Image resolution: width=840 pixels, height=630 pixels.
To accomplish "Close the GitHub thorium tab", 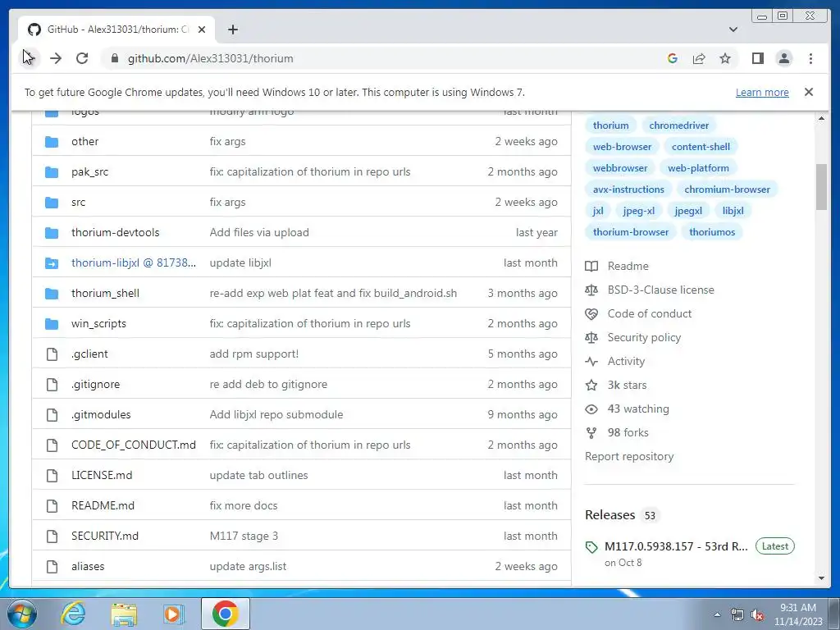I will [202, 30].
